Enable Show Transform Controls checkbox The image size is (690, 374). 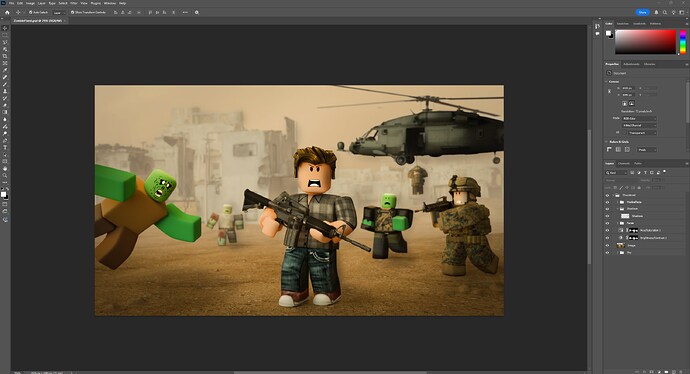(73, 12)
